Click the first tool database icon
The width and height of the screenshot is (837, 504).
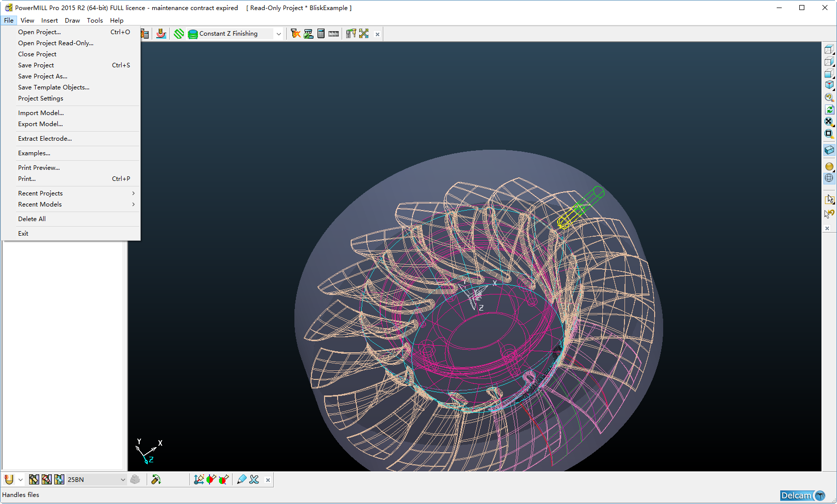click(34, 479)
